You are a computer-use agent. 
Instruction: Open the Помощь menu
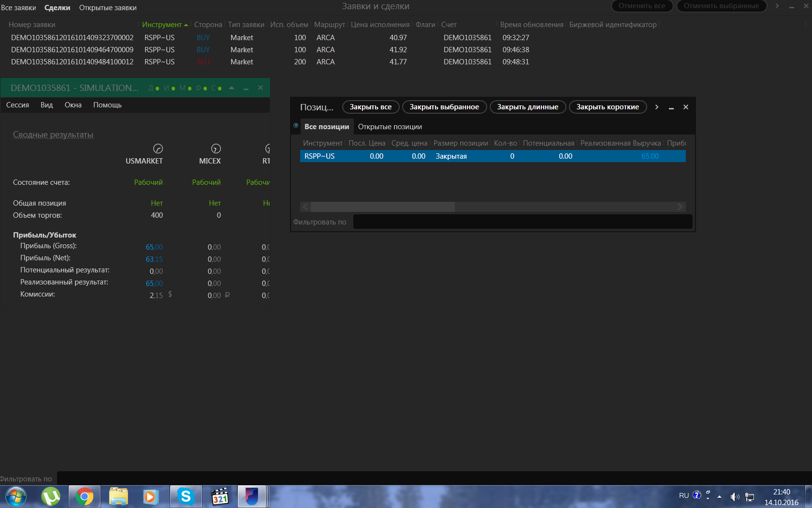pyautogui.click(x=107, y=105)
